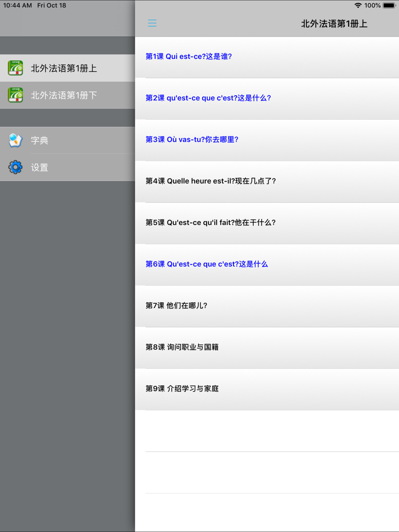Viewport: 399px width, 532px height.
Task: Click the gear icon next to 设置
Action: tap(16, 167)
